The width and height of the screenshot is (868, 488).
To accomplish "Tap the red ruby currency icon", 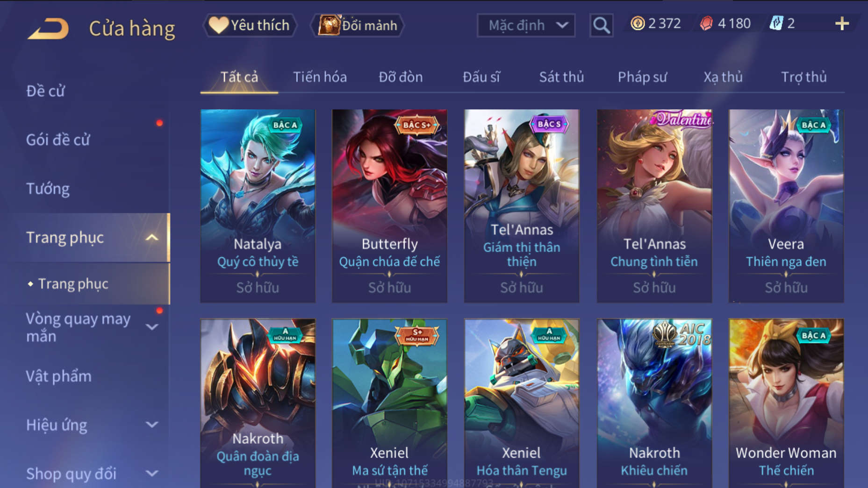I will (706, 23).
